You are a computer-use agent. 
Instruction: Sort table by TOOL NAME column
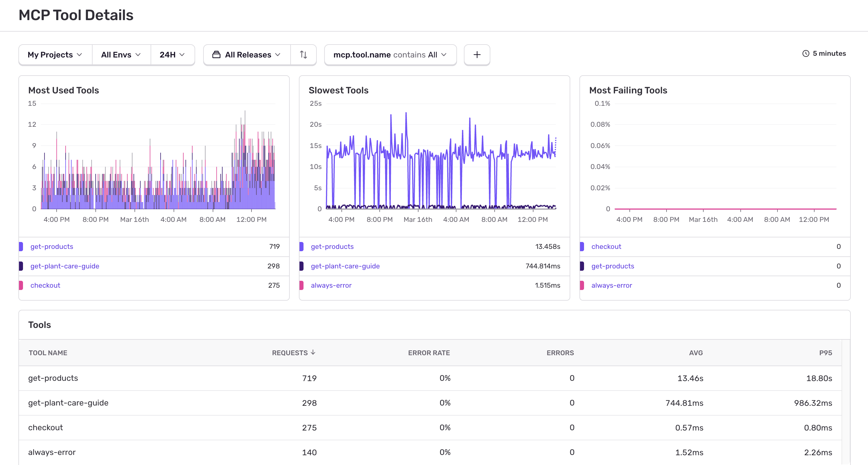point(48,353)
